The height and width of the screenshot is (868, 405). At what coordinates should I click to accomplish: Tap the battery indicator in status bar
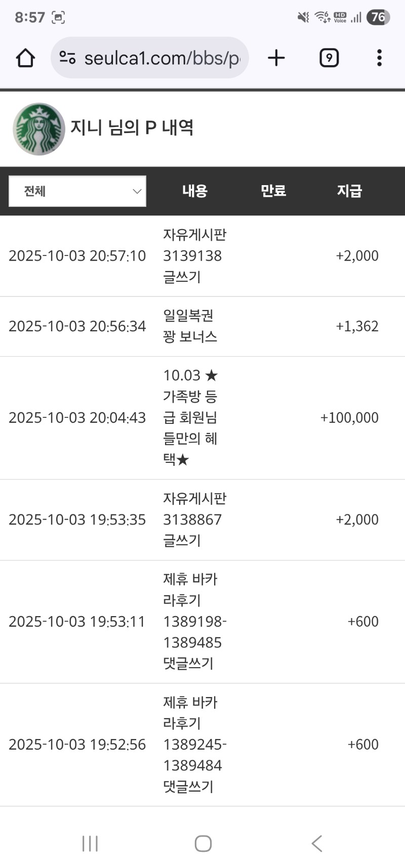pos(378,17)
